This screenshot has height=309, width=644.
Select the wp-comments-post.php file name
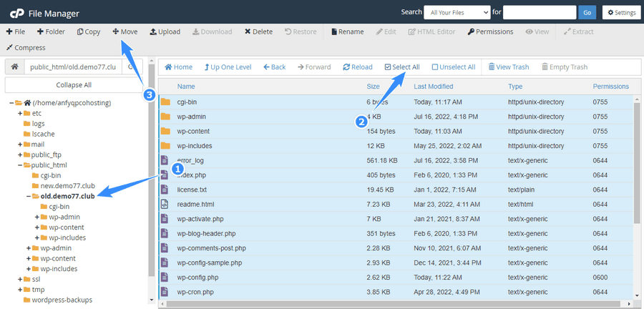point(212,248)
